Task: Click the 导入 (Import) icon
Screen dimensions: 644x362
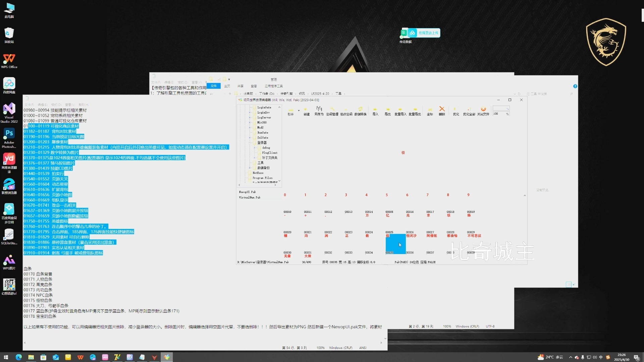Action: click(x=375, y=110)
